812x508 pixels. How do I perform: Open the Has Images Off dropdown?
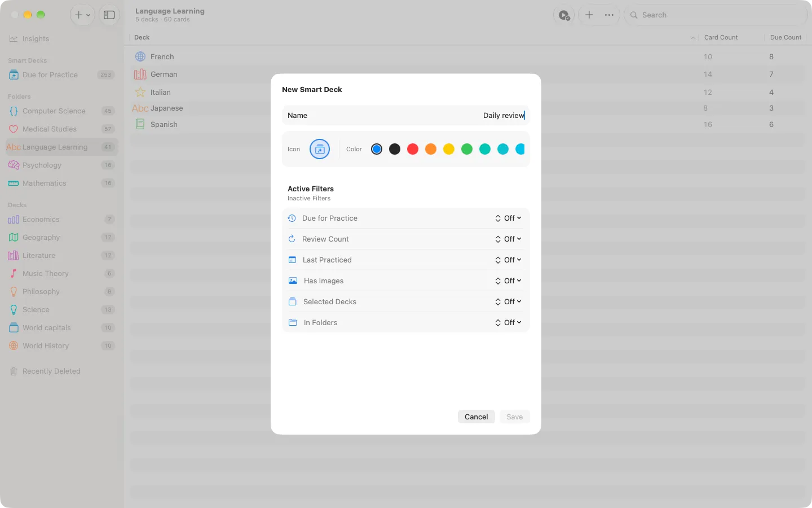(508, 281)
